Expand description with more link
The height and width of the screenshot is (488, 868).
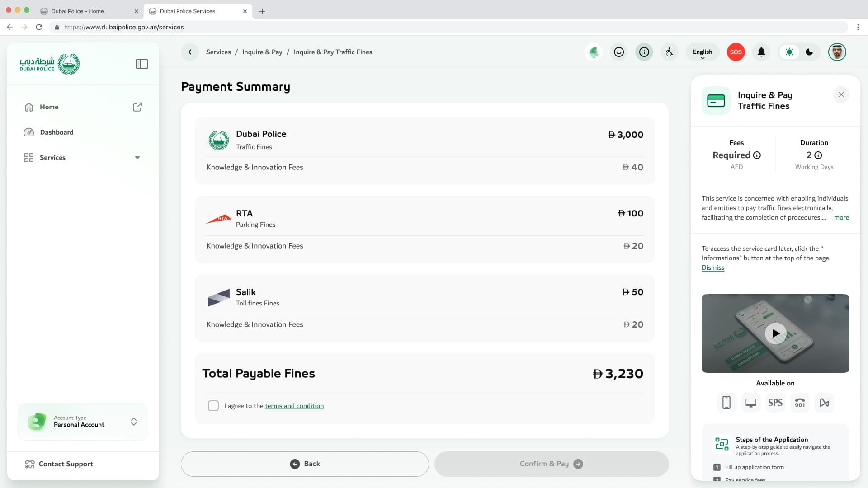841,217
